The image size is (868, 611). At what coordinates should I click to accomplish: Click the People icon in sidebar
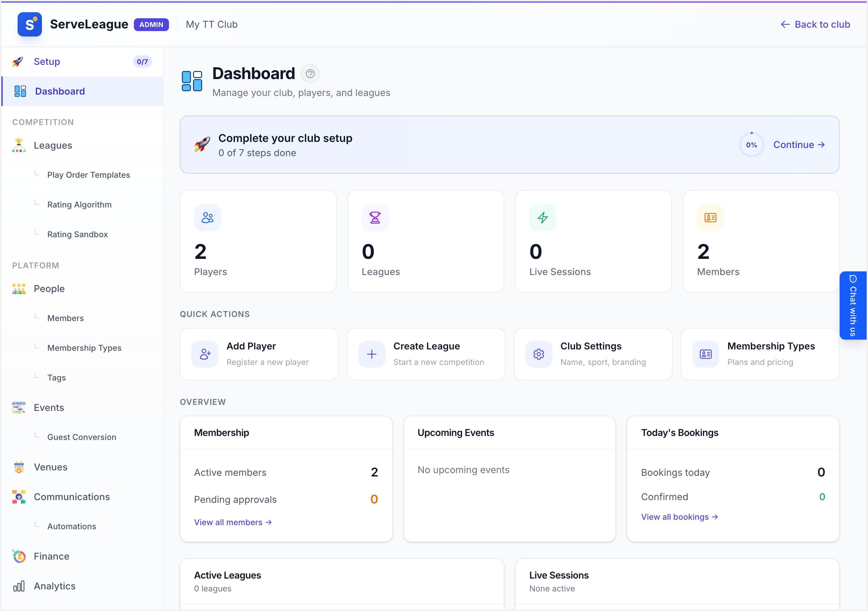(19, 289)
